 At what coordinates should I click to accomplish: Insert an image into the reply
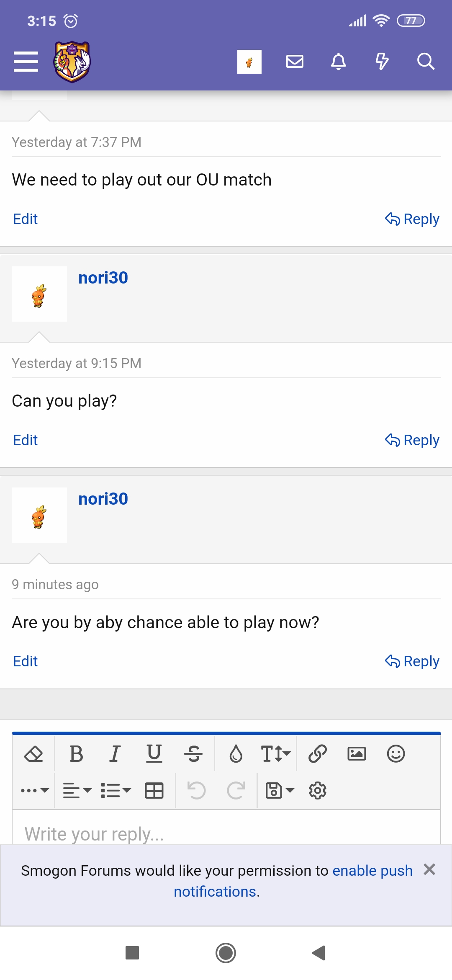pos(357,754)
